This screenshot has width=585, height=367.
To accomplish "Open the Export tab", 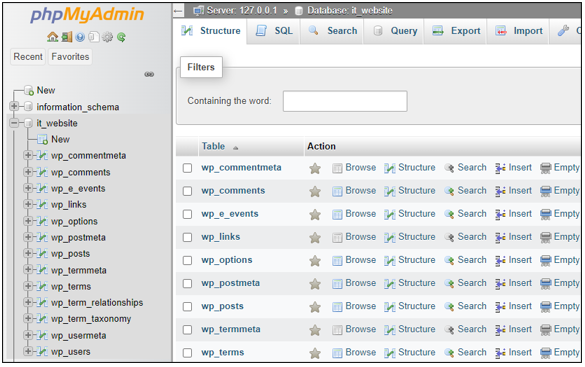I will tap(456, 31).
